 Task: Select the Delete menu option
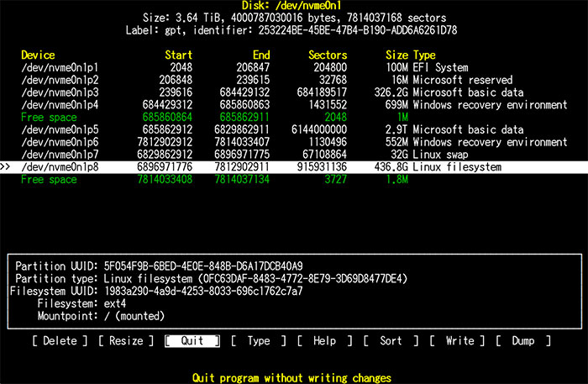60,341
